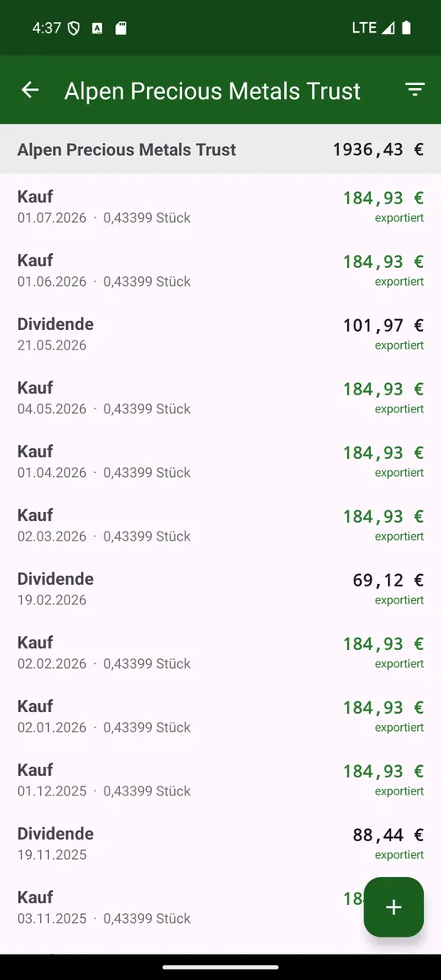Open Kauf entry dated 02.03.2026
Image resolution: width=441 pixels, height=980 pixels.
click(x=220, y=524)
